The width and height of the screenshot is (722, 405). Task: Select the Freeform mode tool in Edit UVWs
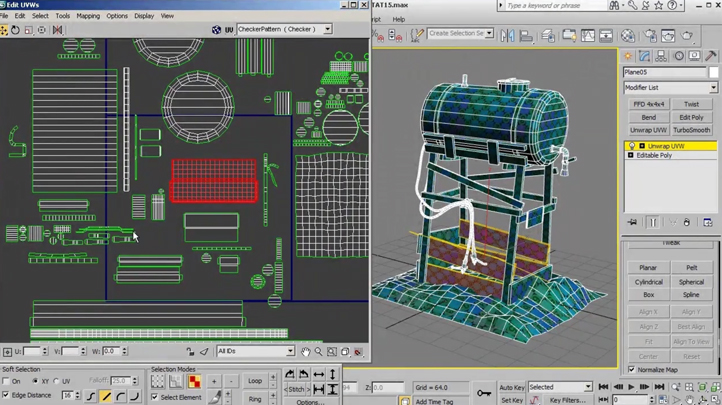(42, 30)
